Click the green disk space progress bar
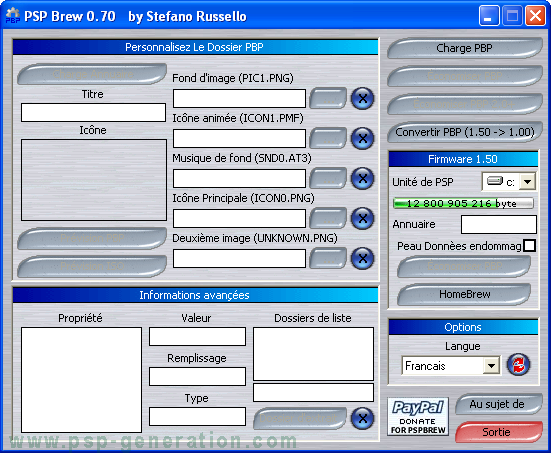This screenshot has height=453, width=551. tap(463, 203)
